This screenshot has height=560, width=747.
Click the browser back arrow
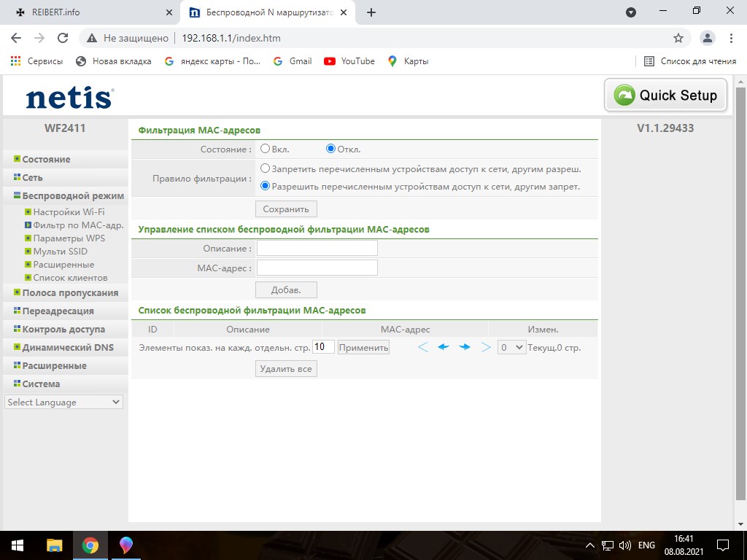pyautogui.click(x=16, y=38)
